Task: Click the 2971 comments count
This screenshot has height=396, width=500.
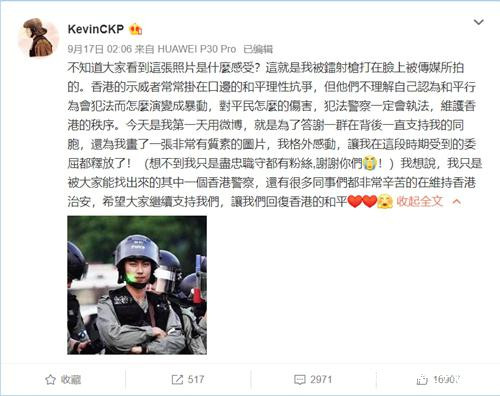Action: (x=321, y=379)
